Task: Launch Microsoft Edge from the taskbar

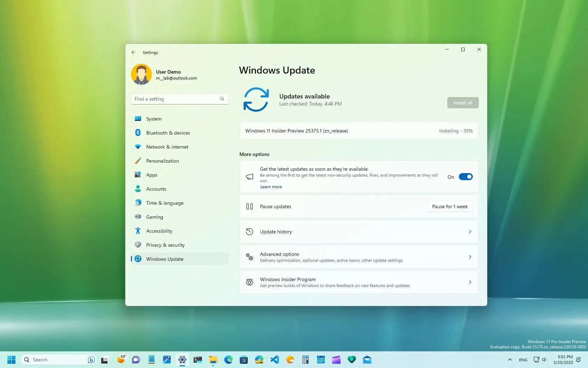Action: (x=229, y=360)
